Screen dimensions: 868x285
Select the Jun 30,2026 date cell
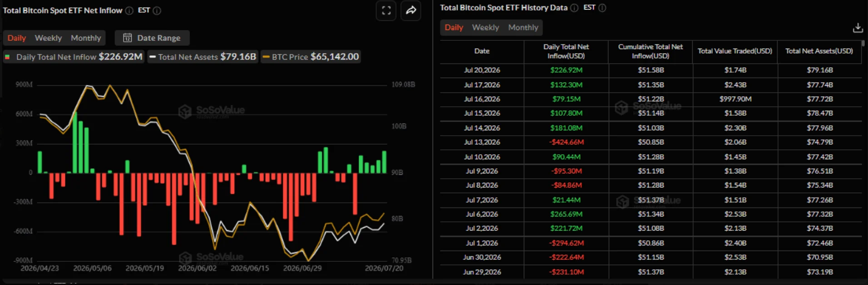[x=482, y=257]
